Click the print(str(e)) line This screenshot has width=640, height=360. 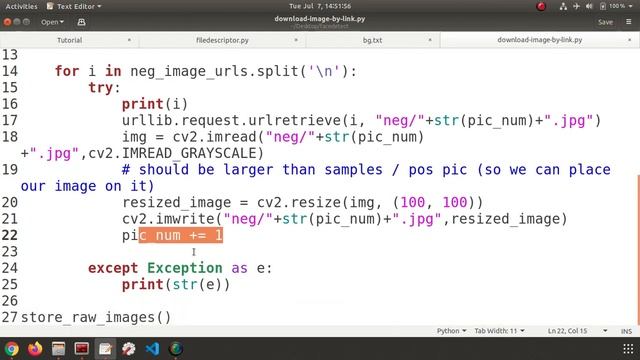pos(176,284)
